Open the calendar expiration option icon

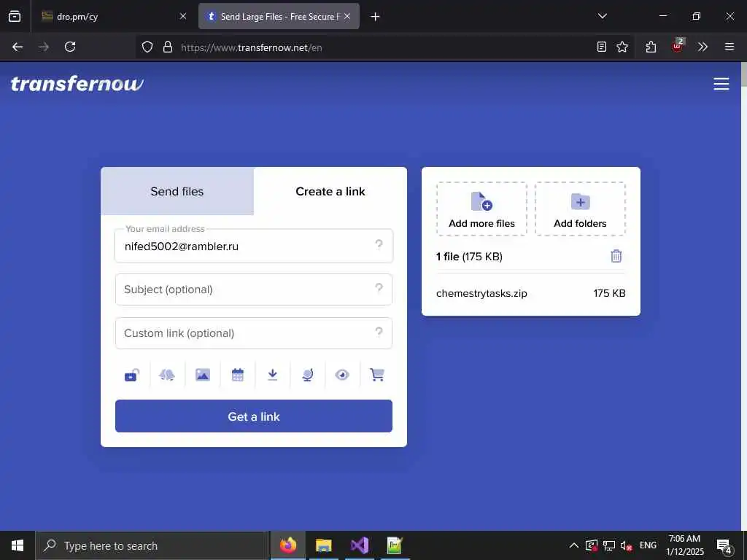tap(237, 376)
